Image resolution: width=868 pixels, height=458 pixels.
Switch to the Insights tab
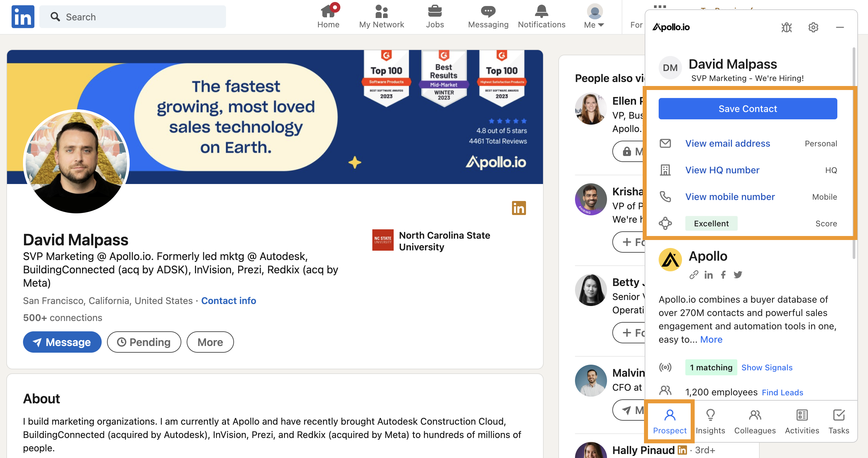point(710,421)
